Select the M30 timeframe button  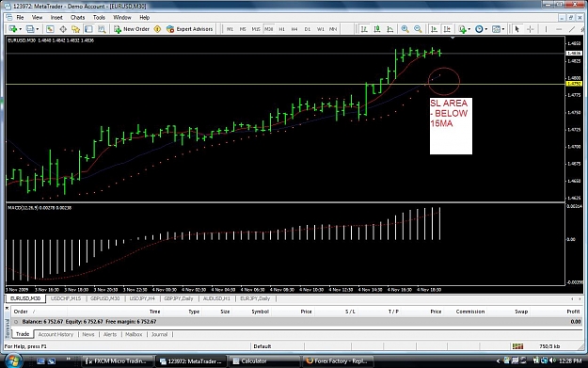(x=269, y=29)
